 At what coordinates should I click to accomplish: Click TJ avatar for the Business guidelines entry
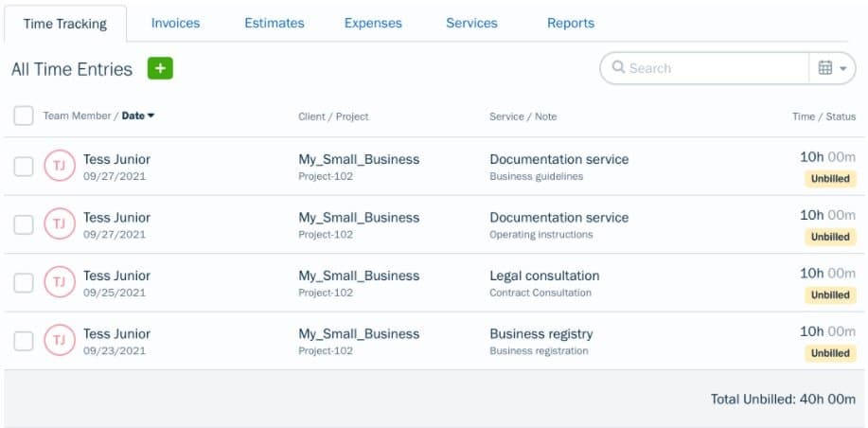[x=60, y=167]
